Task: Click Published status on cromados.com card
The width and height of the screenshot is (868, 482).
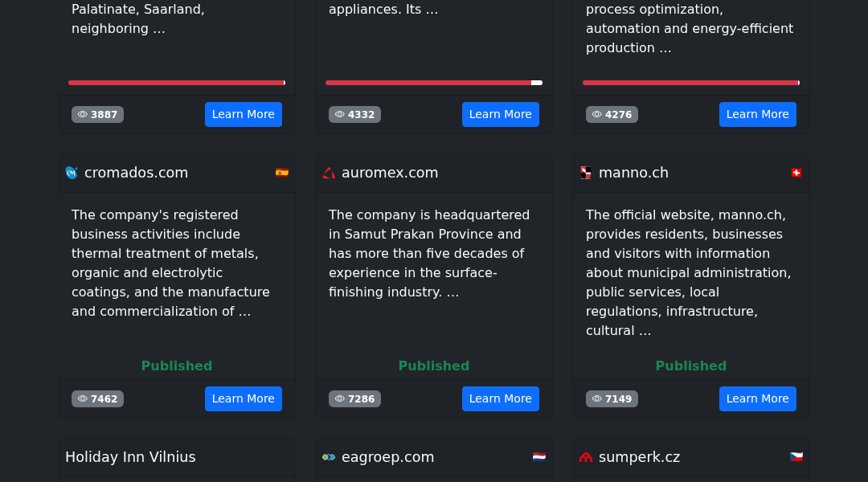Action: 177,366
